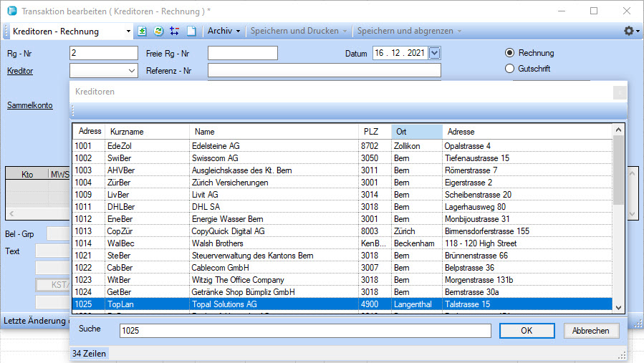
Task: Expand the Kreditor combo box
Action: [x=131, y=71]
